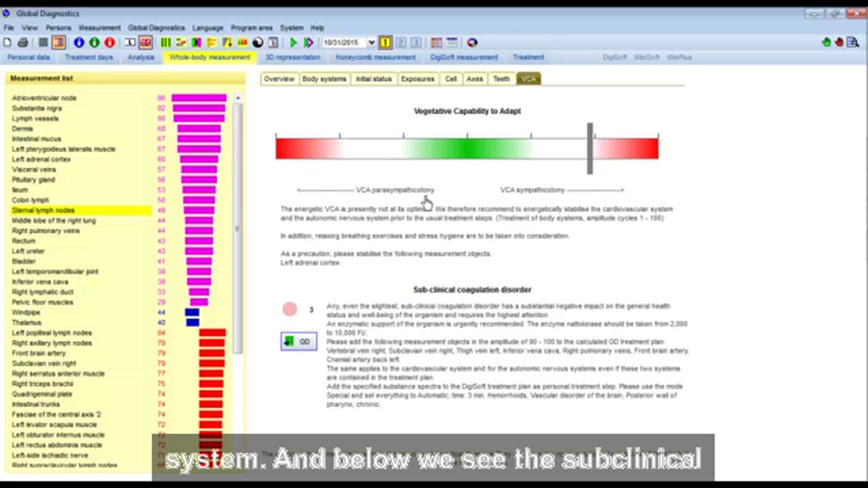Switch to Personal data tab

[x=28, y=58]
